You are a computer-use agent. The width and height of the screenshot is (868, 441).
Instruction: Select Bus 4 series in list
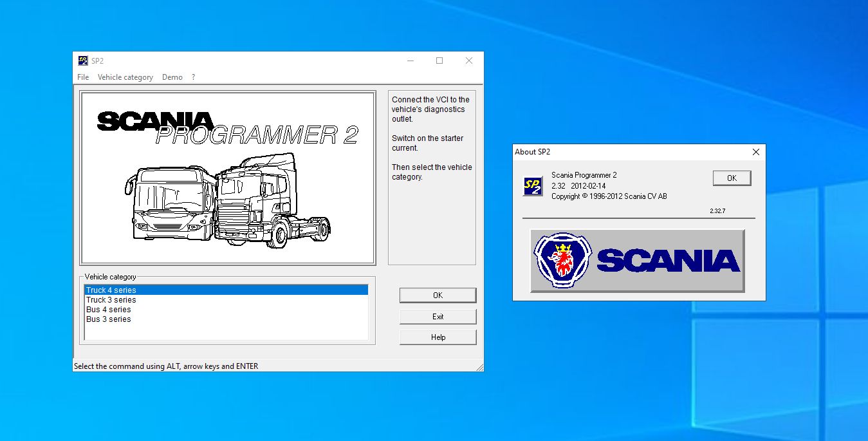[226, 310]
